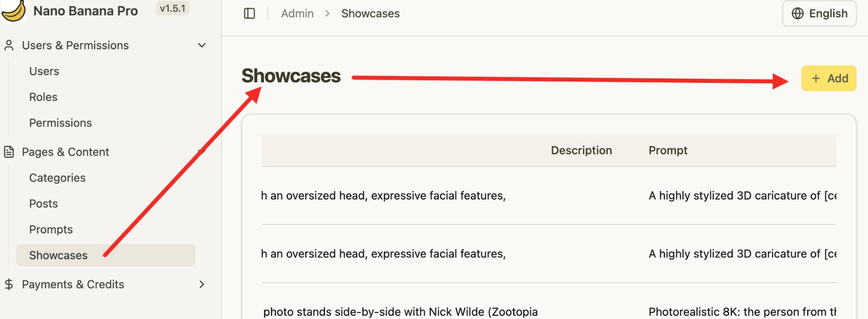The width and height of the screenshot is (868, 319).
Task: Click the Users & Permissions person icon
Action: pos(9,45)
